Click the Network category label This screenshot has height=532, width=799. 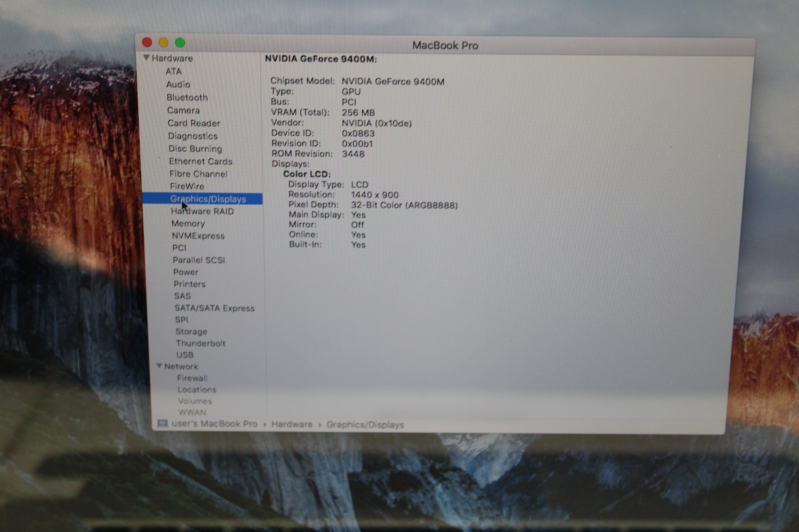(x=181, y=366)
